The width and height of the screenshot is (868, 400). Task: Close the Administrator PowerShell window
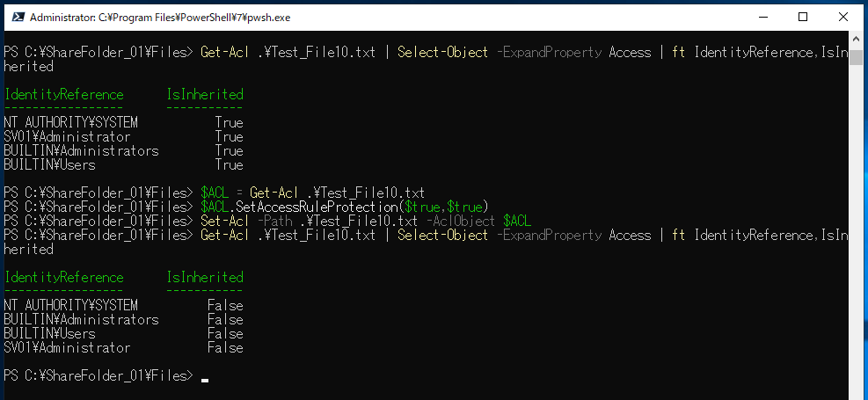843,17
